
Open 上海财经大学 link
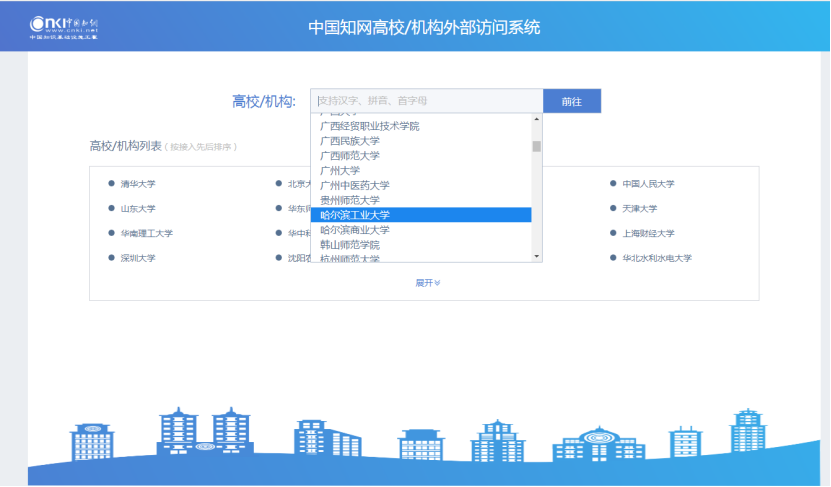[648, 233]
